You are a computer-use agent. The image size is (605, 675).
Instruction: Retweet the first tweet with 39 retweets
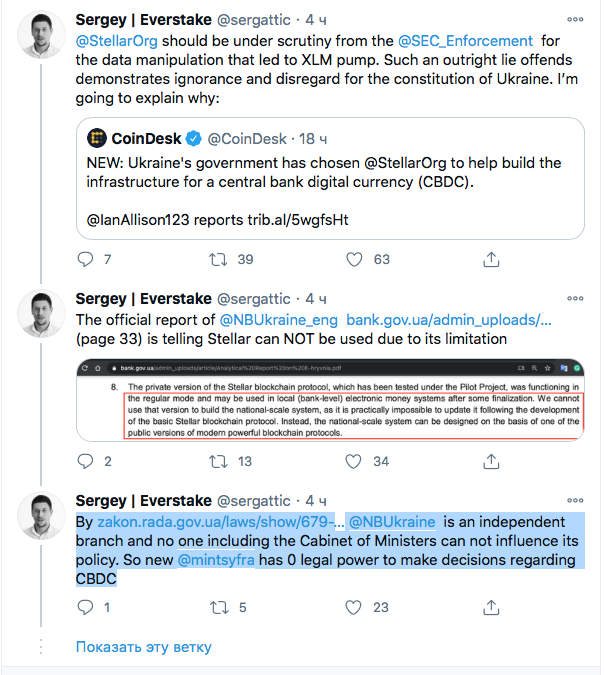(x=217, y=260)
